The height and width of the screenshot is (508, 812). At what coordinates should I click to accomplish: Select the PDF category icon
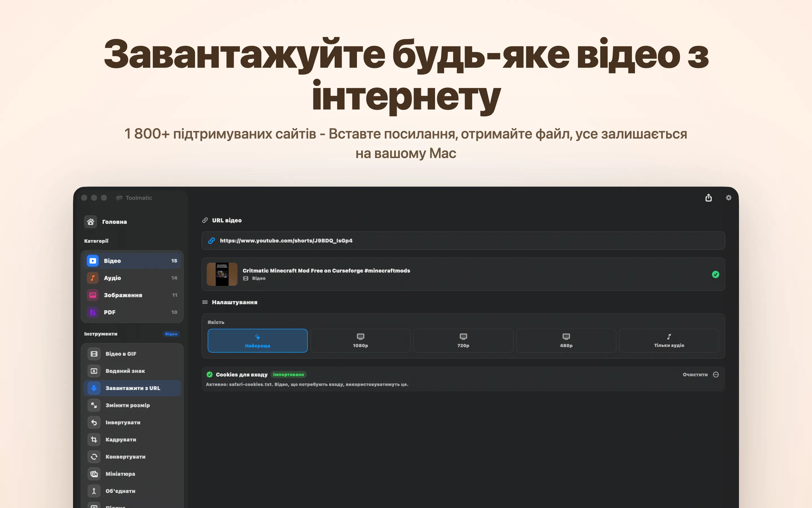pos(92,312)
